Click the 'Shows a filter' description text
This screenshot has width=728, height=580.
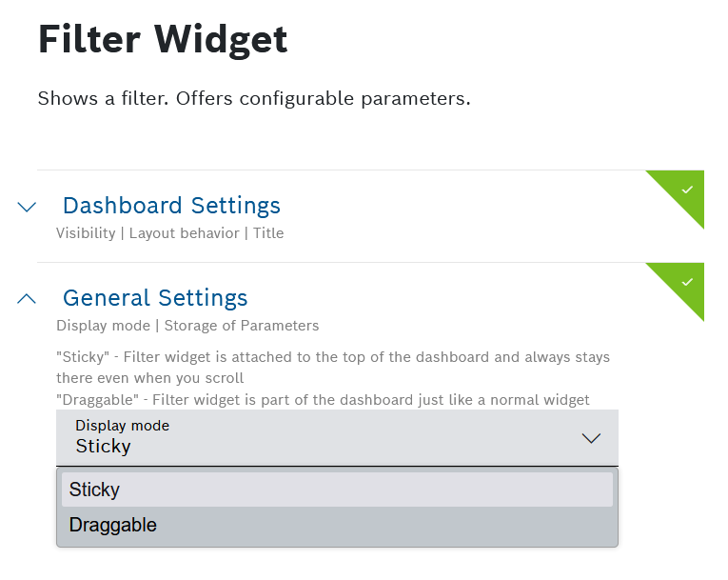pos(254,99)
